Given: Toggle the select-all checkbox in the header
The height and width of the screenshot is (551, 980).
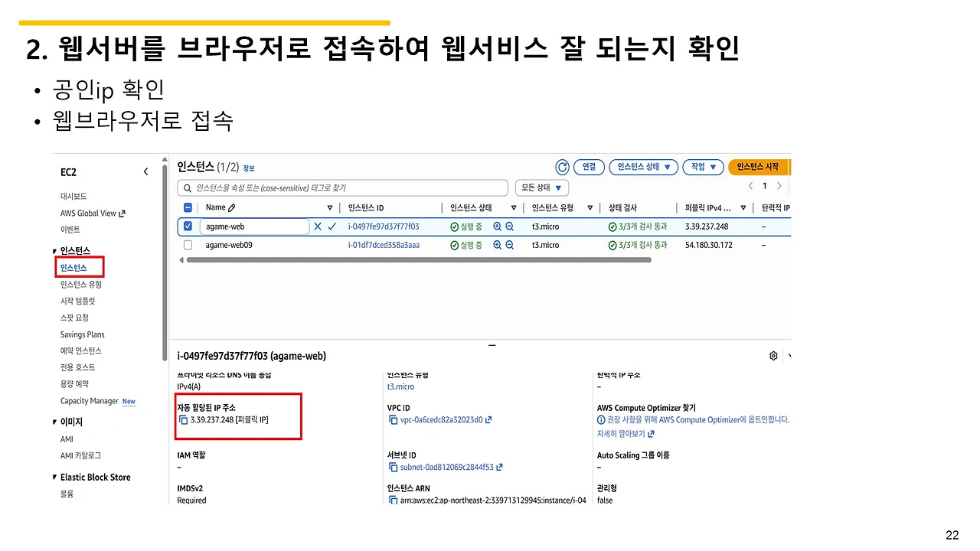Looking at the screenshot, I should coord(187,207).
